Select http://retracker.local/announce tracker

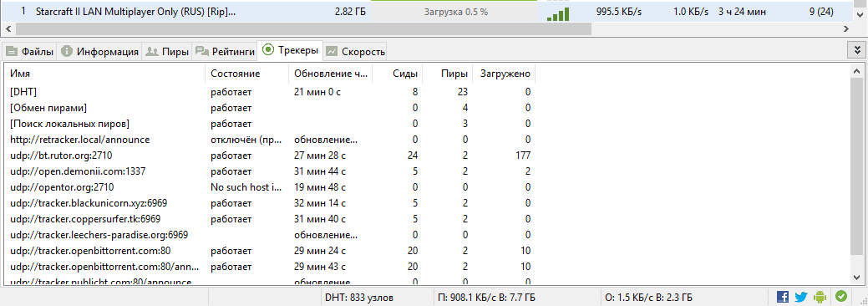click(270, 139)
